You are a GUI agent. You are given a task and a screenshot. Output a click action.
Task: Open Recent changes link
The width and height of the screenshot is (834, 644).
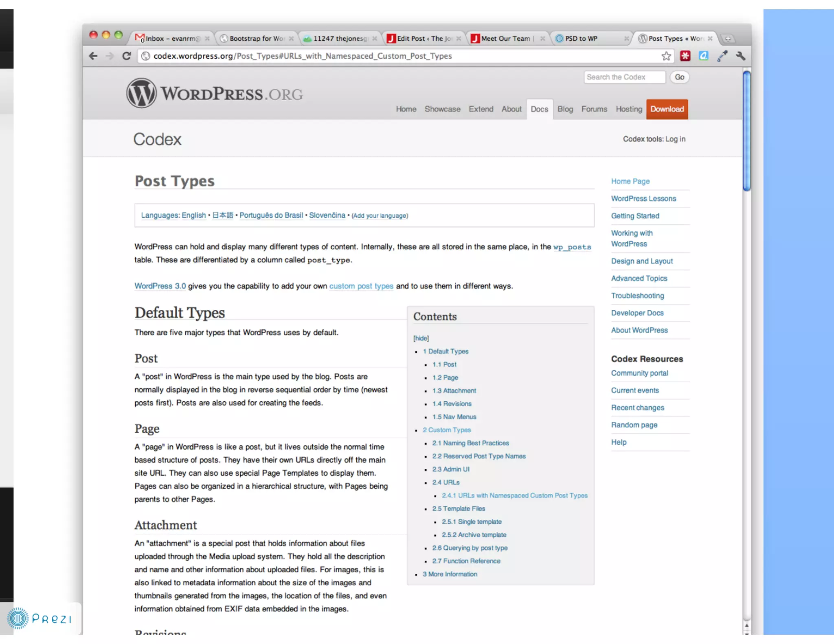[x=637, y=407]
